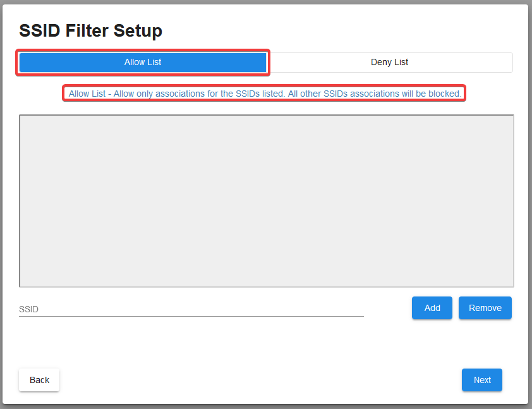Click inside the empty SSID list box
Image resolution: width=532 pixels, height=409 pixels.
pos(266,201)
